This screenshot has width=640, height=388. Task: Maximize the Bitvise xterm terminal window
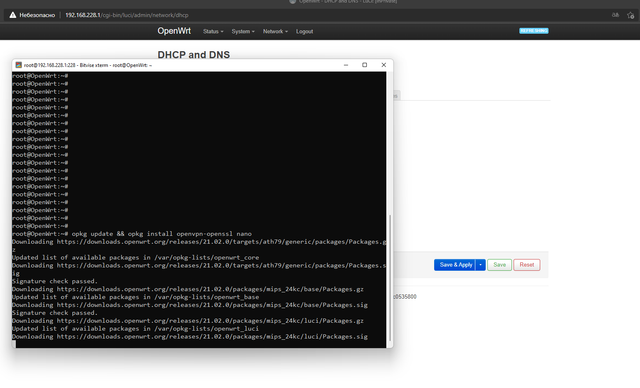click(364, 65)
